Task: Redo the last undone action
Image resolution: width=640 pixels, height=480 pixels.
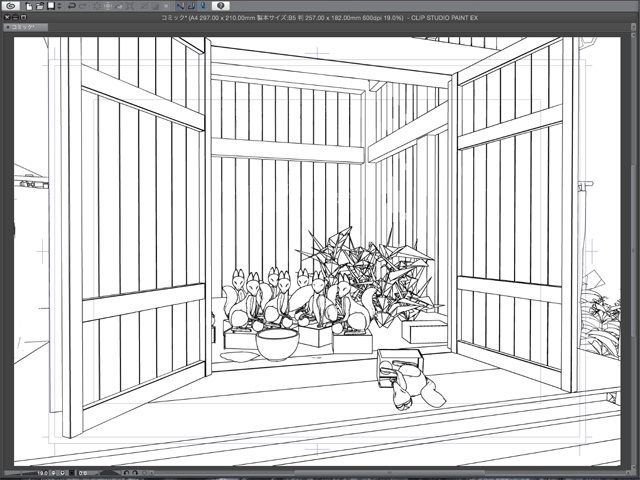Action: coord(83,6)
